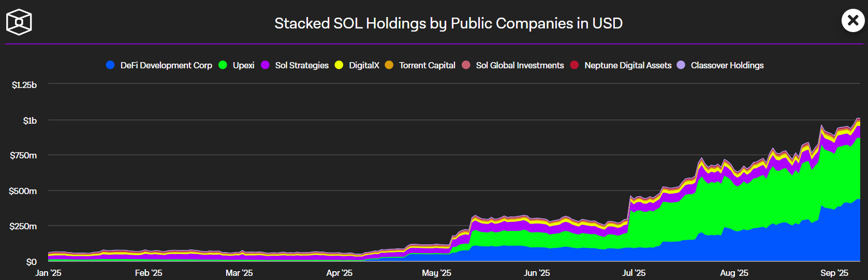Click the Jul '25 x-axis label
The image size is (868, 280).
click(634, 273)
